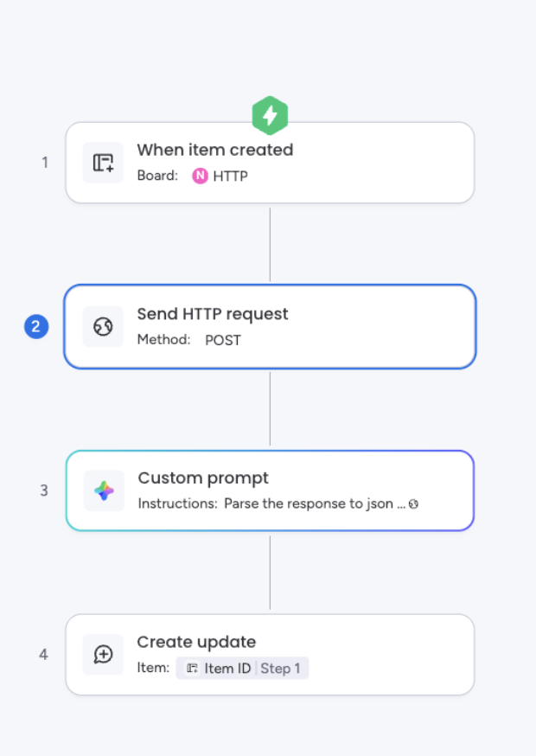Click the Item ID Step 1 chip
The width and height of the screenshot is (536, 756).
click(x=242, y=669)
